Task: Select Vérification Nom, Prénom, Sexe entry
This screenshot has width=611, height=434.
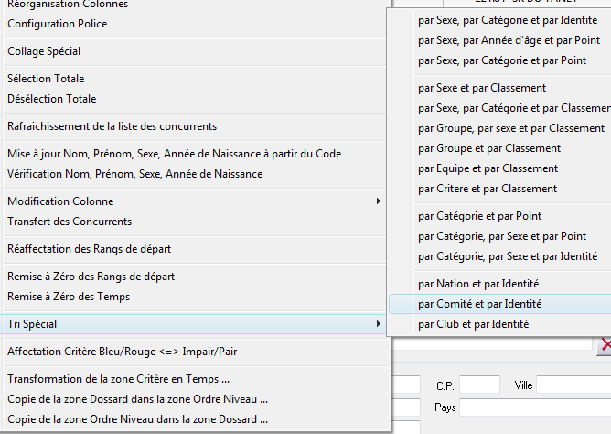Action: pyautogui.click(x=134, y=174)
